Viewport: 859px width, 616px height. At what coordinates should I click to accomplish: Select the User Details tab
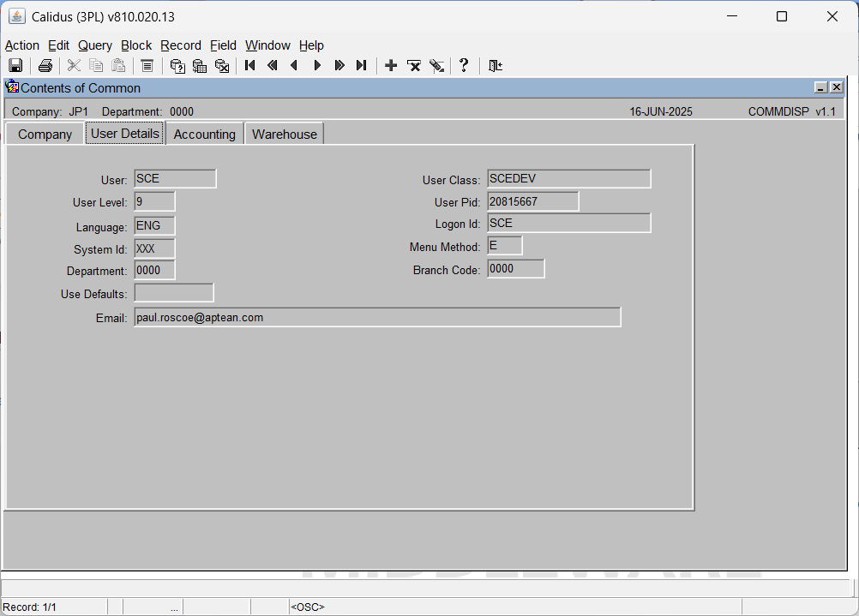pyautogui.click(x=125, y=134)
